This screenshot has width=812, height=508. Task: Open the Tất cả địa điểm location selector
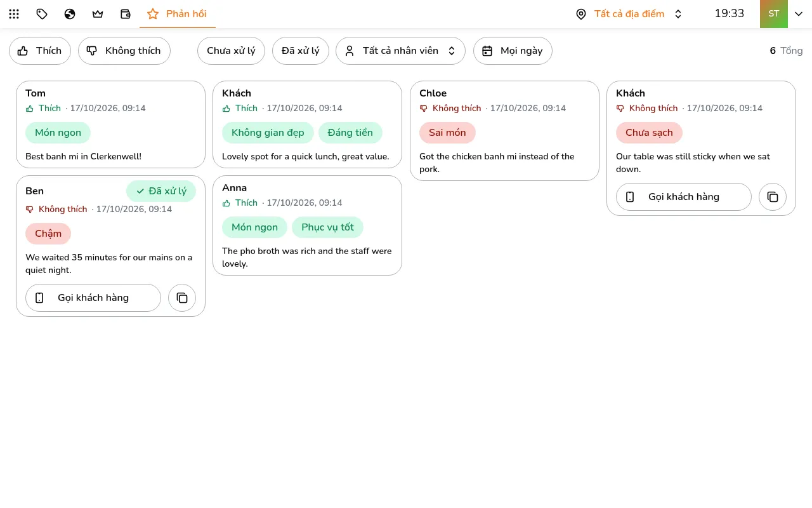629,14
